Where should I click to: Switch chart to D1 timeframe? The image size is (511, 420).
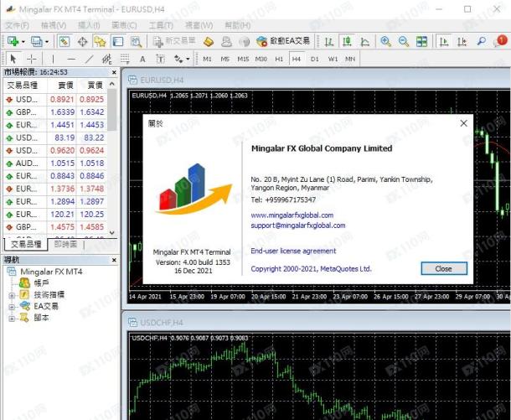tap(314, 59)
